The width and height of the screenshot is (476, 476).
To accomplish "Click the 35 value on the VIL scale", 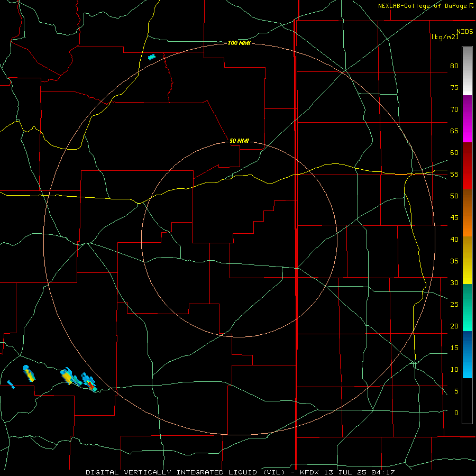I will tap(454, 261).
